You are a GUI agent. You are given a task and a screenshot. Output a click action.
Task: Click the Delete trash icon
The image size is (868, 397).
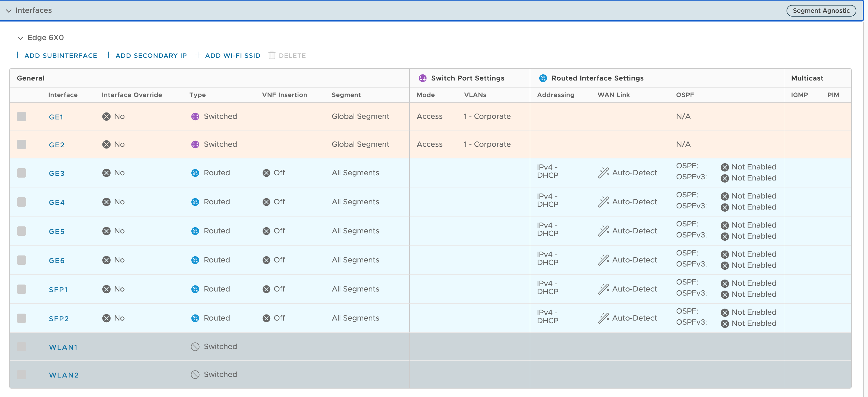pos(272,55)
